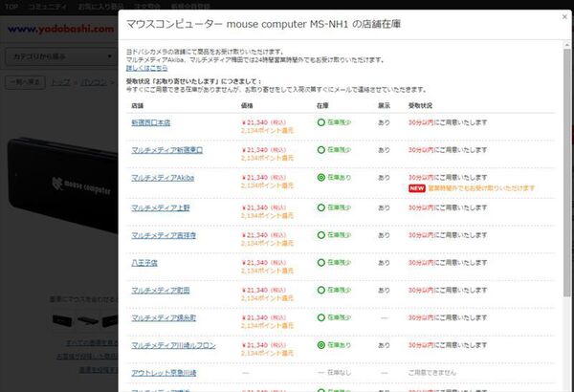Viewport: 574px width, 392px height.
Task: Click the scrollbar up arrow in dialog
Action: [x=567, y=45]
